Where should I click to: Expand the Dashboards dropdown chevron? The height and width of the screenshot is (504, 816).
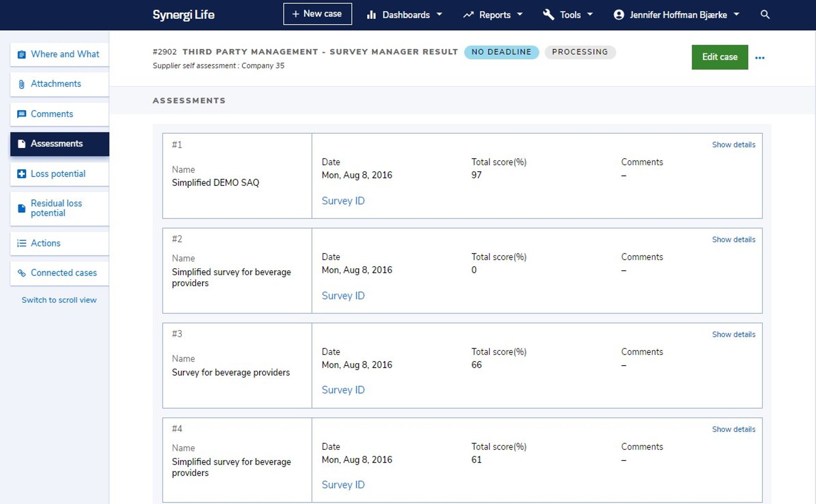(439, 15)
